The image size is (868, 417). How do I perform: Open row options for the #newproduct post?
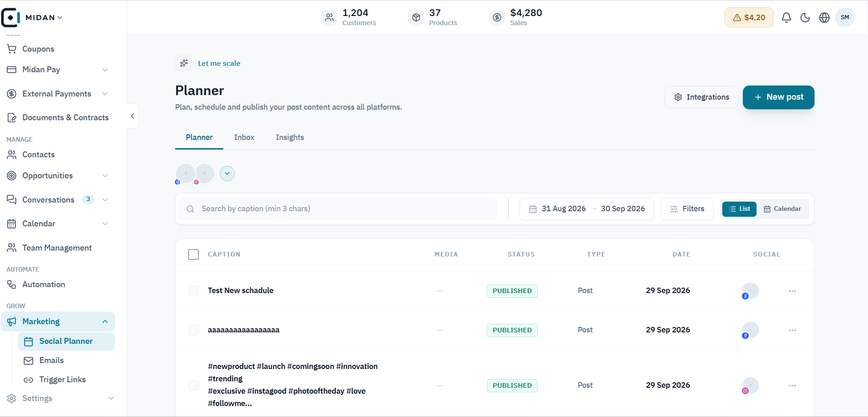click(x=792, y=385)
